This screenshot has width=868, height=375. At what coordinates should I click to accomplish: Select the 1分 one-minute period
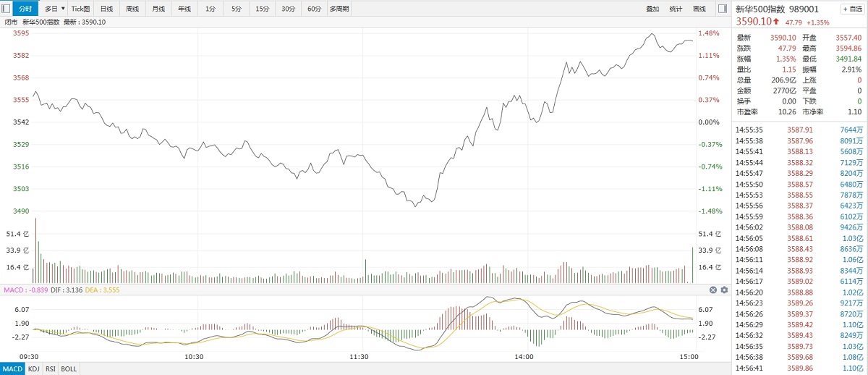[210, 9]
